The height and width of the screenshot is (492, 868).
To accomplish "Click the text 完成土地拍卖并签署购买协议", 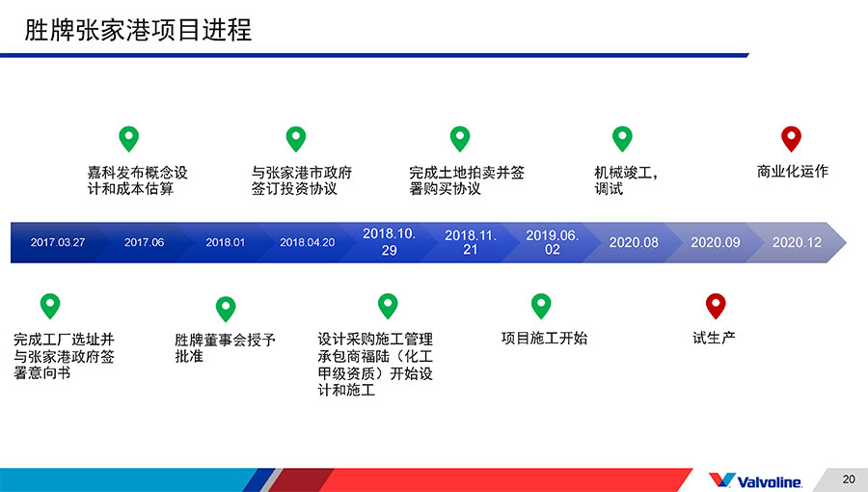I will [467, 180].
